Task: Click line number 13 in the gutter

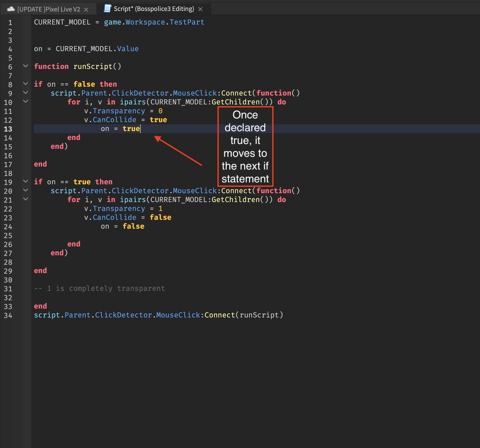Action: pyautogui.click(x=8, y=129)
